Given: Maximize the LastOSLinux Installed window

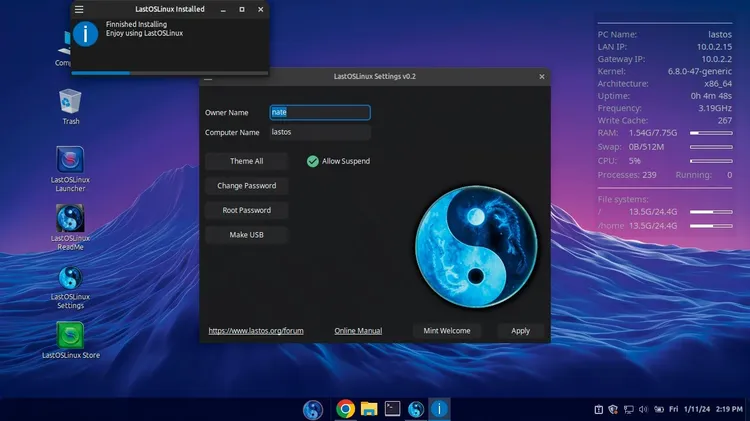Looking at the screenshot, I should click(242, 10).
